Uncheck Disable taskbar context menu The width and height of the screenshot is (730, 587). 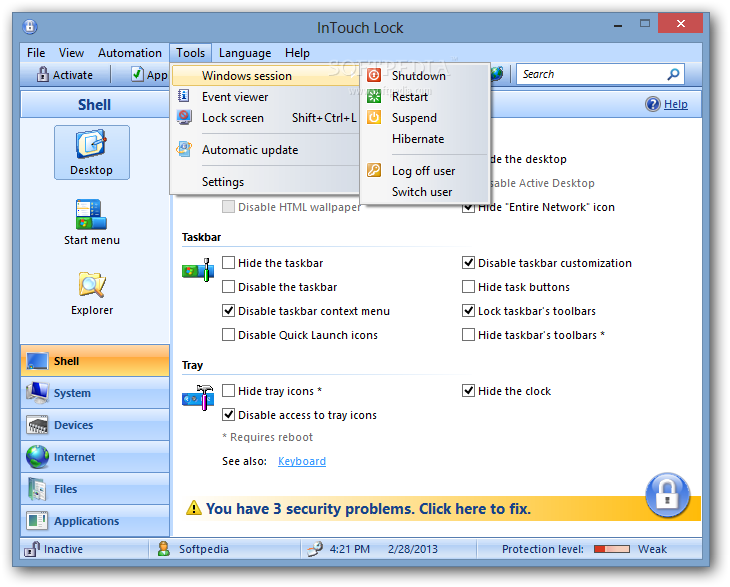[228, 310]
